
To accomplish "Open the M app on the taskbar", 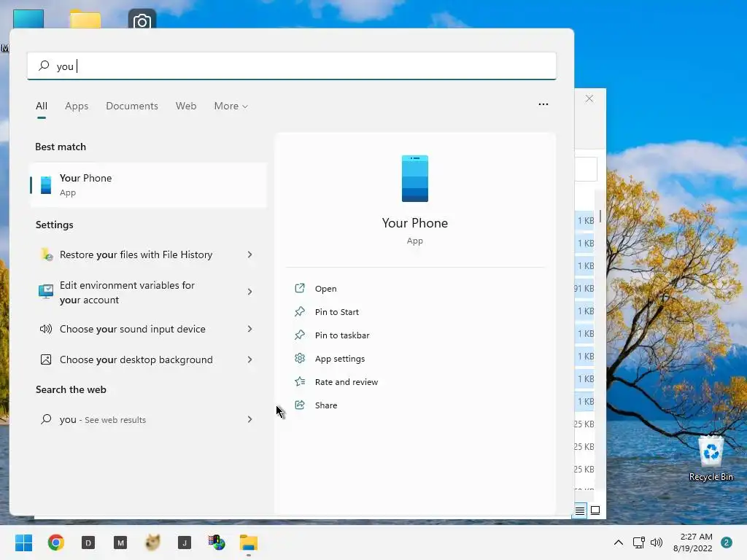I will [120, 542].
